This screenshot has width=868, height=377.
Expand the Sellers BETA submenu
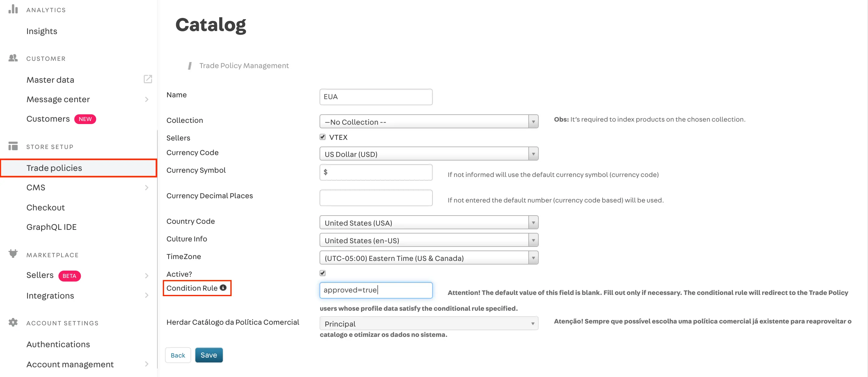click(147, 276)
